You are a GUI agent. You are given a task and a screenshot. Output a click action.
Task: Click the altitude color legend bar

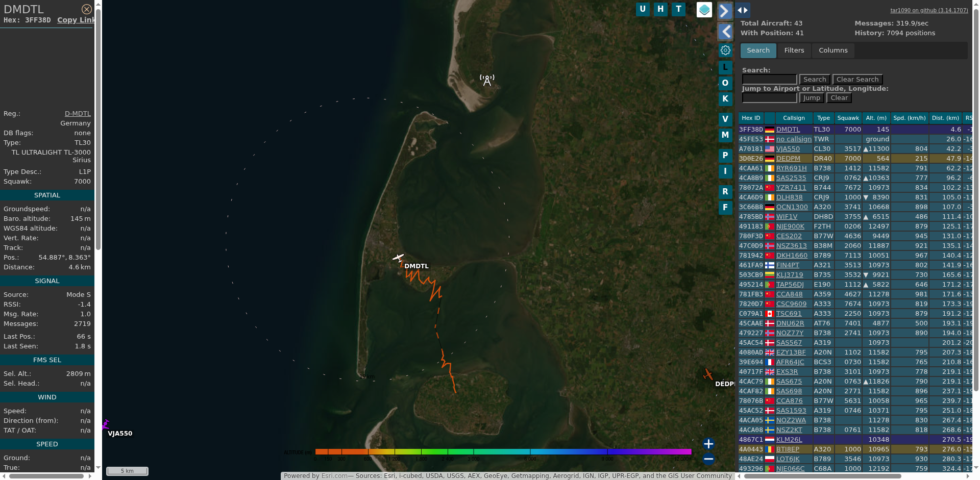(x=503, y=451)
